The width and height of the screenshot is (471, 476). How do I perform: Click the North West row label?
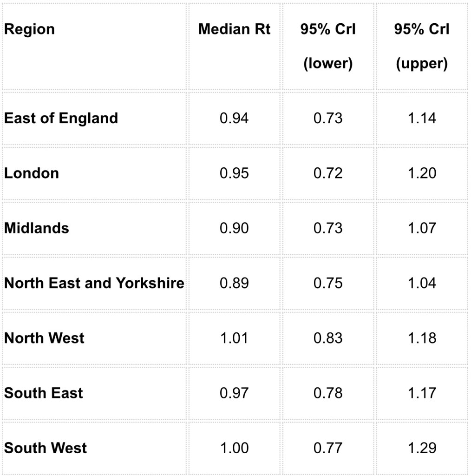click(44, 338)
